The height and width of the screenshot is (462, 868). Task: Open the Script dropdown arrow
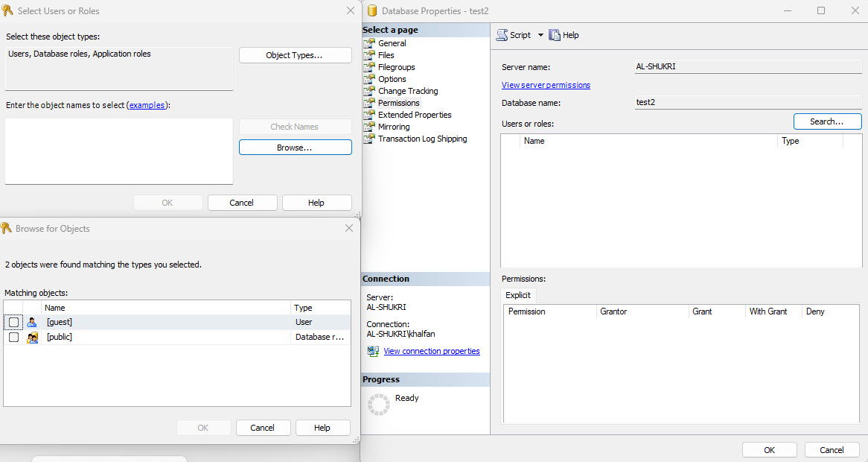(540, 35)
